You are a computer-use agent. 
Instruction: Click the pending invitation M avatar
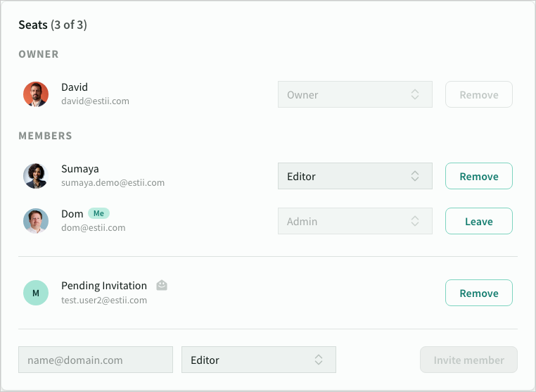pyautogui.click(x=36, y=293)
